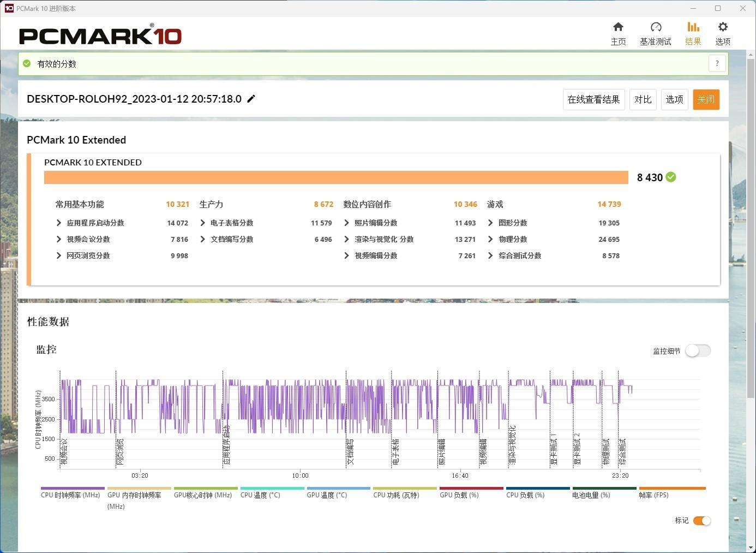
Task: Click the pencil icon to rename result
Action: pos(251,99)
